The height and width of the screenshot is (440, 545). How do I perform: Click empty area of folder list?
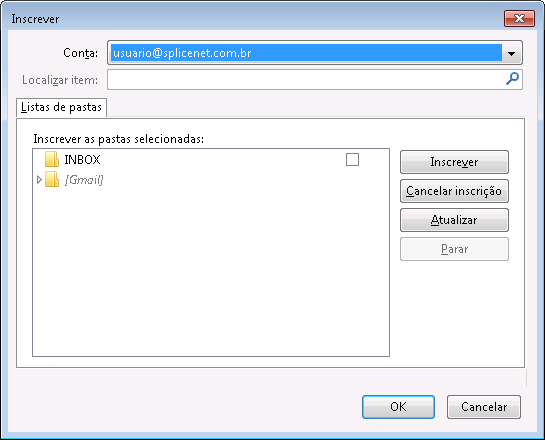pos(211,271)
